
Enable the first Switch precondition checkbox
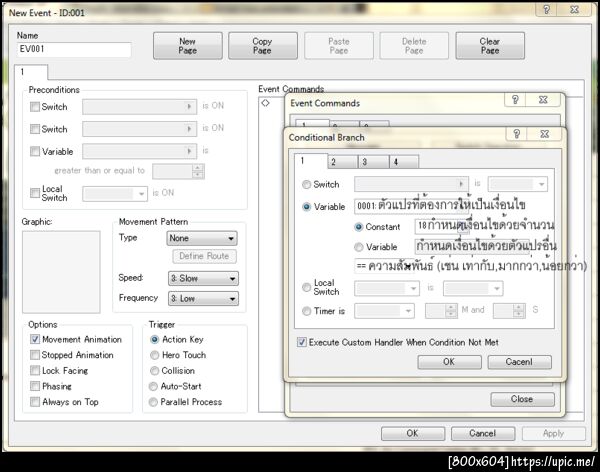tap(35, 107)
